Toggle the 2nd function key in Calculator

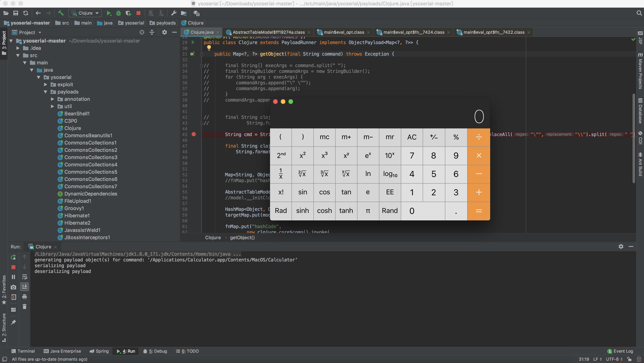(281, 155)
